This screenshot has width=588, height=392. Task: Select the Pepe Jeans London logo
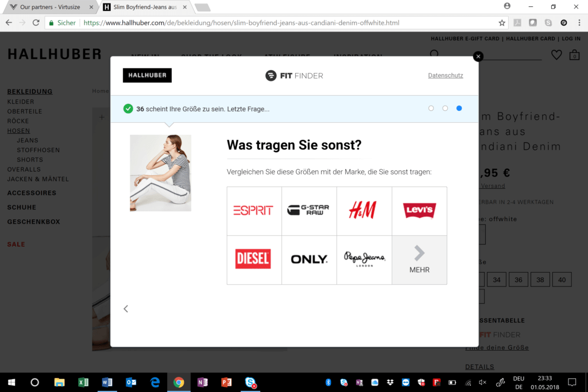[364, 260]
